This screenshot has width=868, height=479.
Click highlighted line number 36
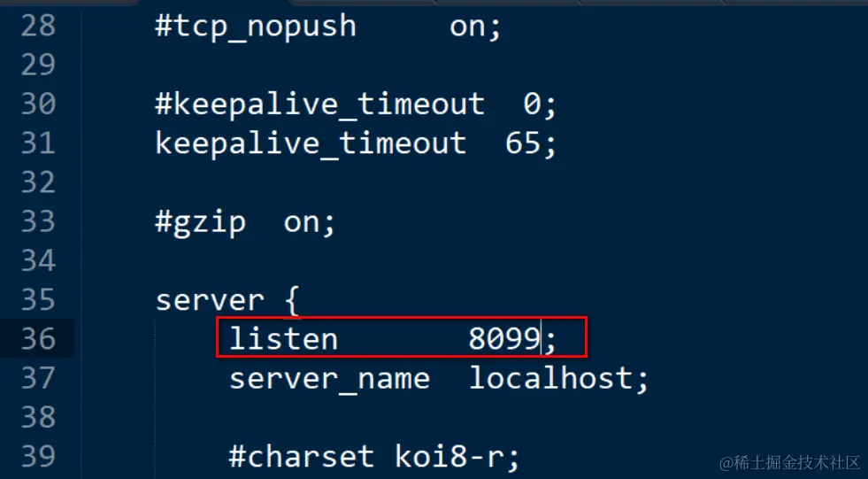pos(38,338)
